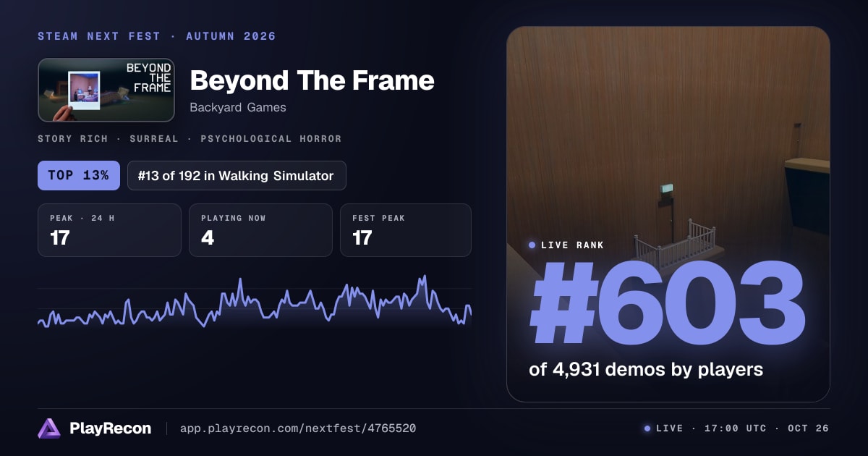This screenshot has height=456, width=868.
Task: Select the Fest Peak stat card
Action: (x=406, y=230)
